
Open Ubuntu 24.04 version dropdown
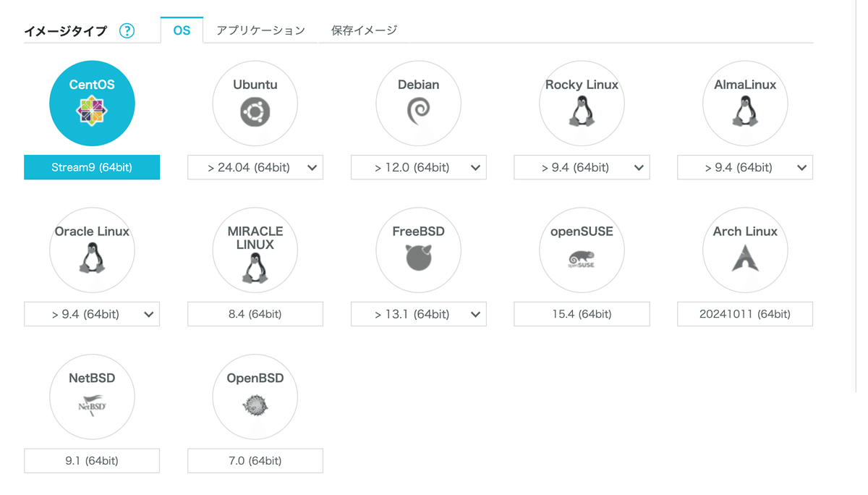(255, 167)
